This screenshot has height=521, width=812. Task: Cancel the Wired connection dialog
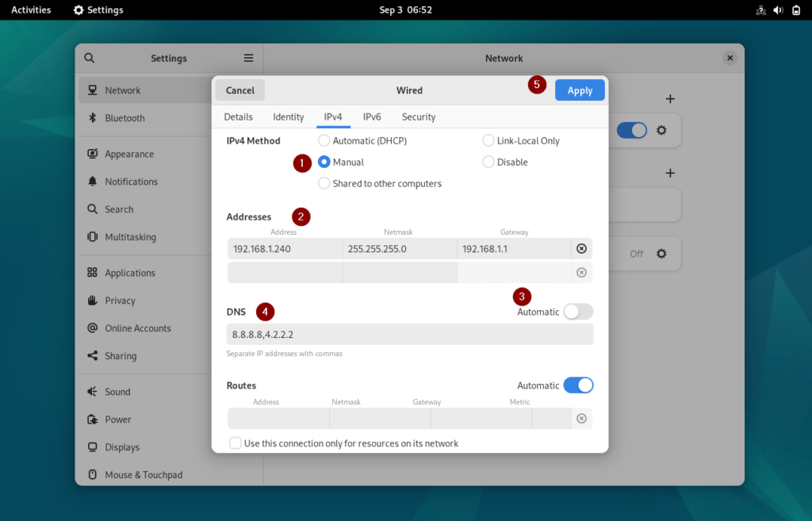click(x=239, y=90)
